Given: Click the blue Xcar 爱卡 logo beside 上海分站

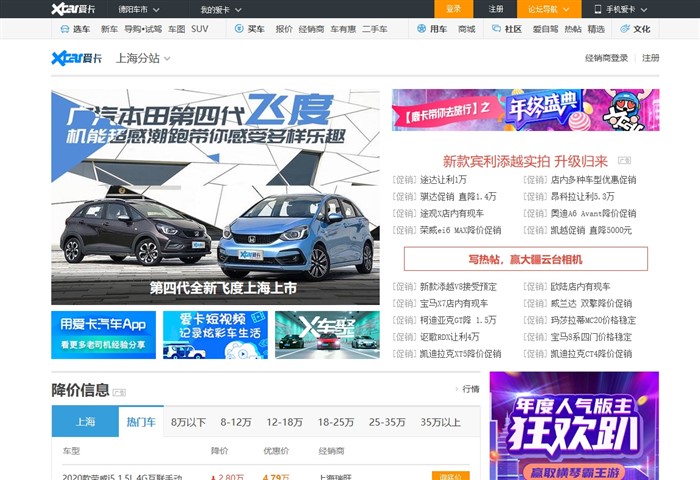Looking at the screenshot, I should [76, 58].
